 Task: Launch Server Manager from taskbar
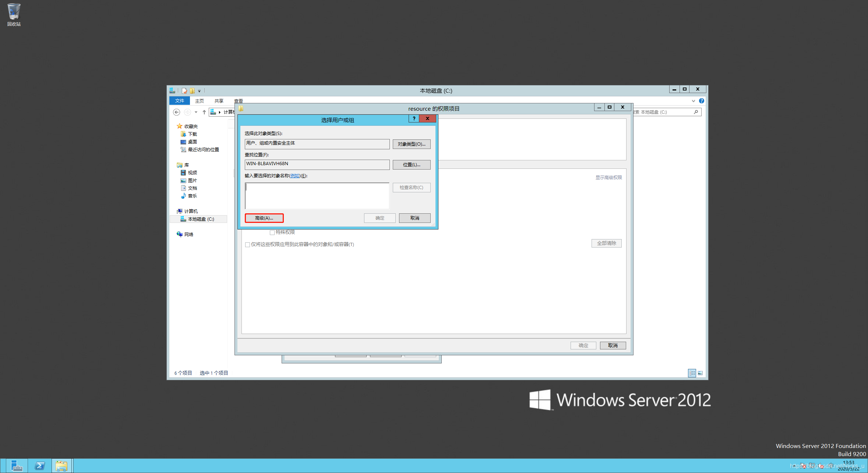click(x=16, y=466)
